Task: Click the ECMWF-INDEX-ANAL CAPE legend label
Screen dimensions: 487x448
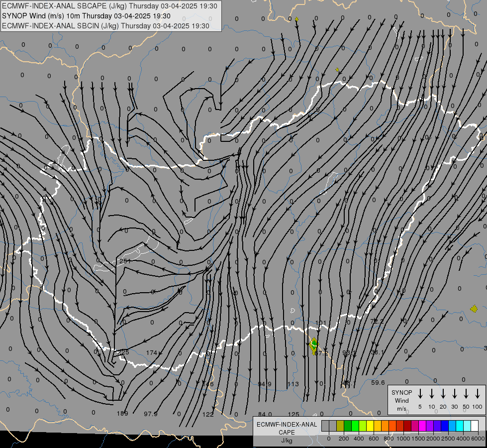Action: click(x=287, y=428)
